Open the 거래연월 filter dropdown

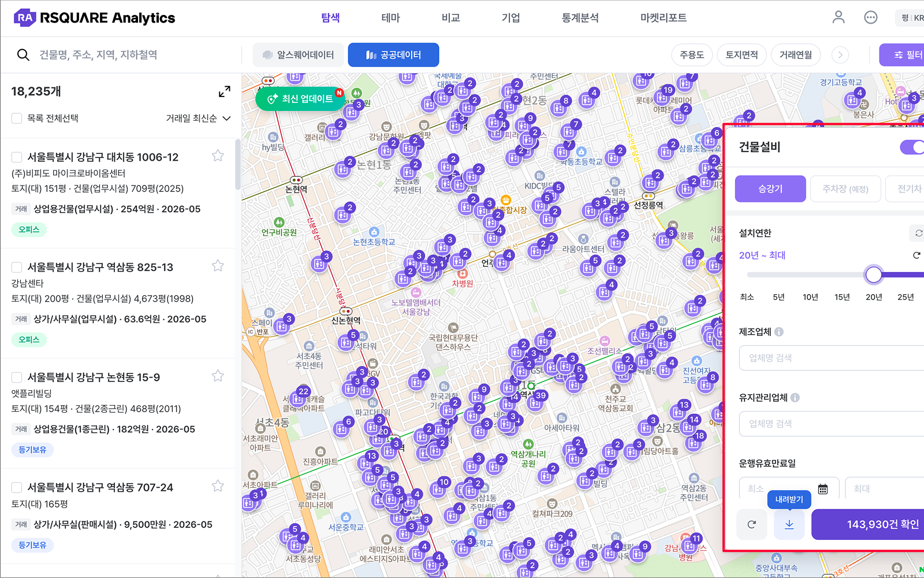tap(796, 55)
